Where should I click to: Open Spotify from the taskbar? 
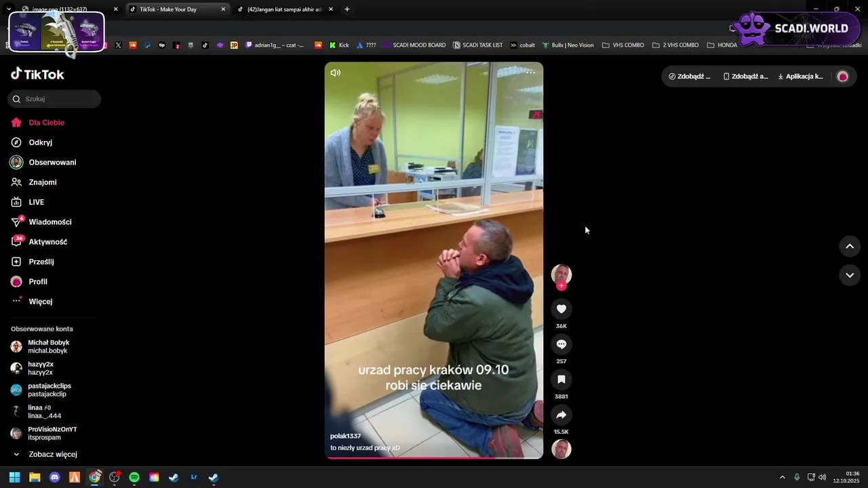134,477
